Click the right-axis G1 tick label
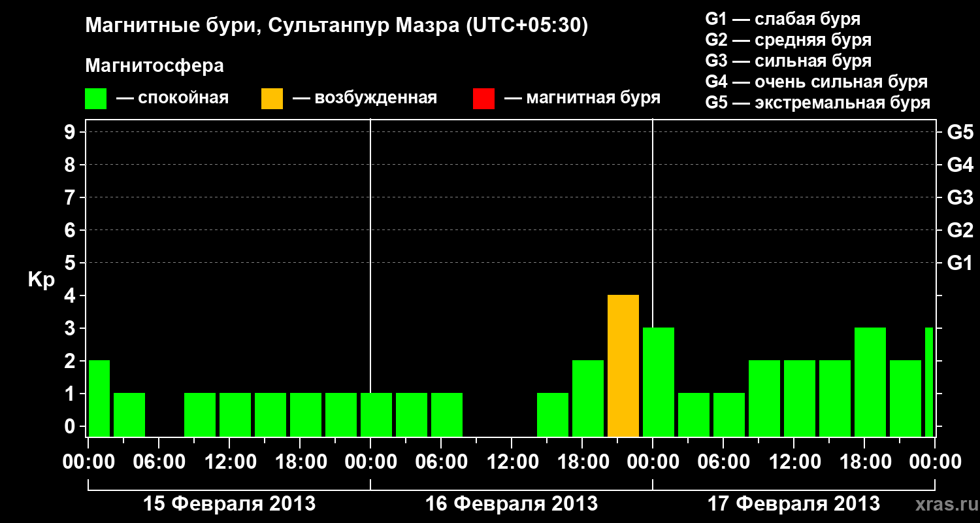 tap(960, 263)
